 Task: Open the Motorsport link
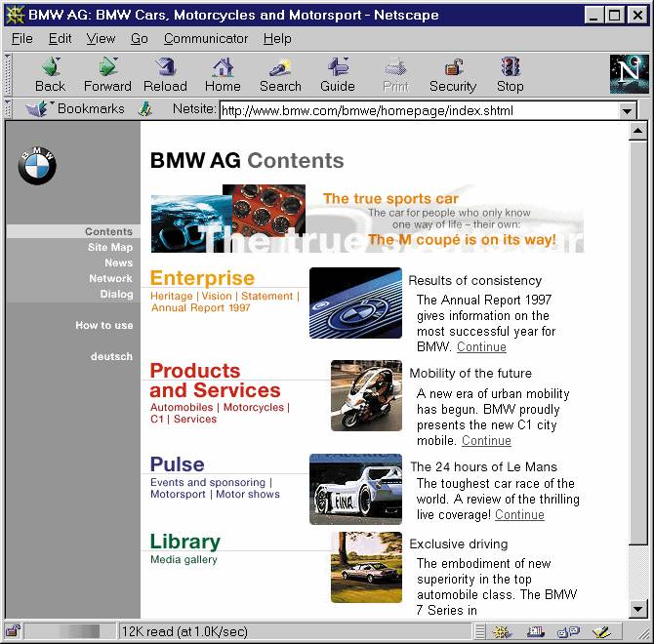(178, 494)
